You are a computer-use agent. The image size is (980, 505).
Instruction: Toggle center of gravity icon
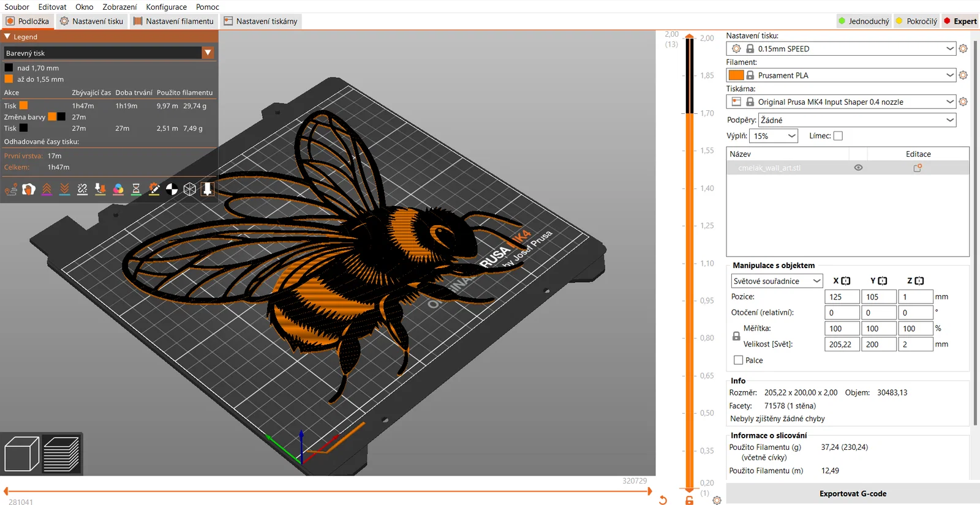pyautogui.click(x=172, y=190)
